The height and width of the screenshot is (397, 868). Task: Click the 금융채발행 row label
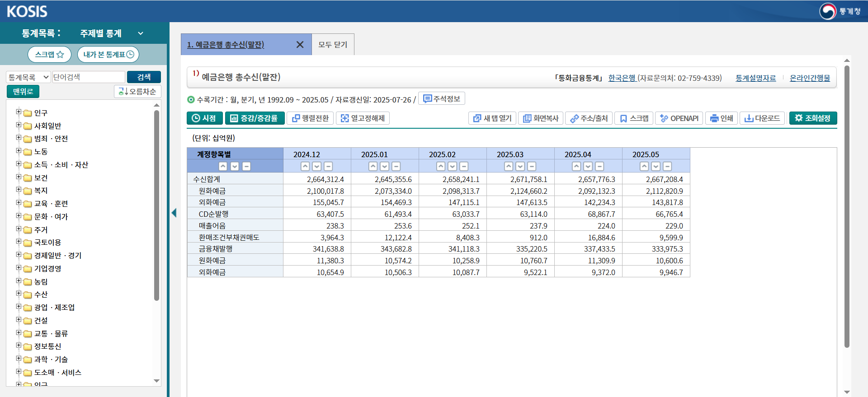click(216, 249)
